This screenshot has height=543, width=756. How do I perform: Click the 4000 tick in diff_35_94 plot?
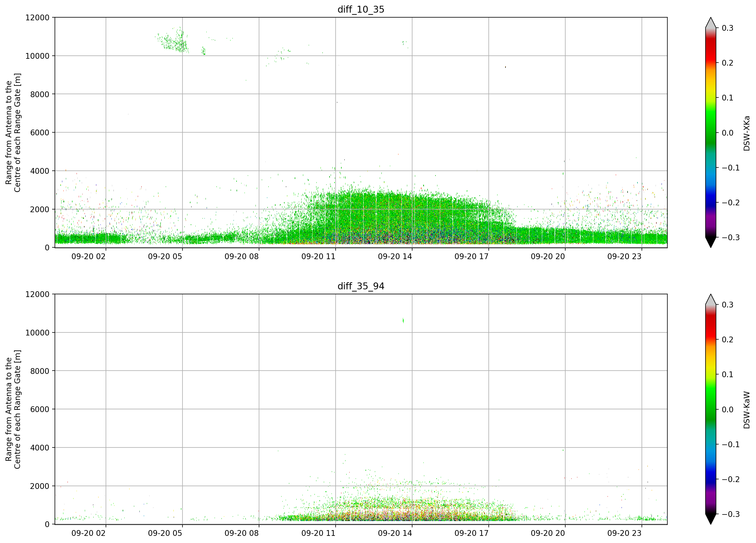click(40, 448)
